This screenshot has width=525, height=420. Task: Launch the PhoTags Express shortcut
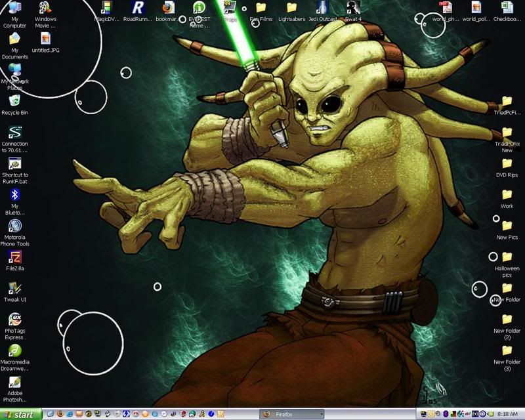tap(14, 320)
